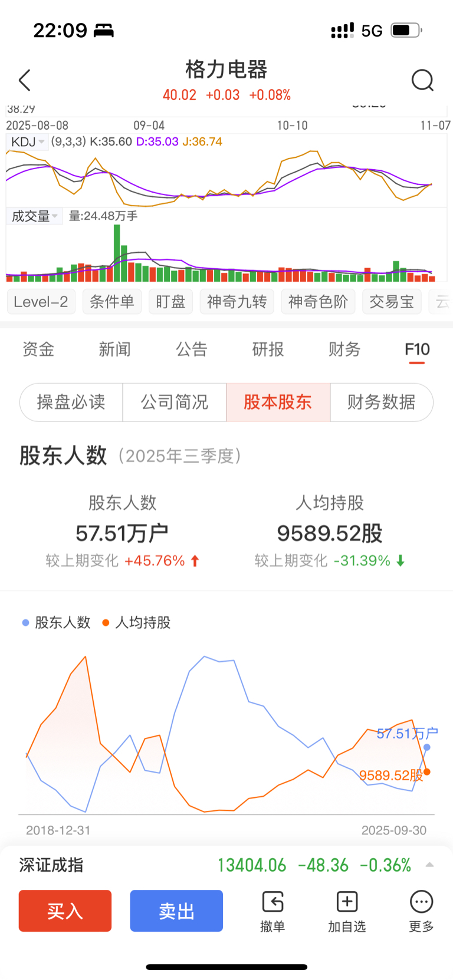Tap the 2025-09-30 chart end date
Viewport: 453px width, 980px height.
coord(394,830)
